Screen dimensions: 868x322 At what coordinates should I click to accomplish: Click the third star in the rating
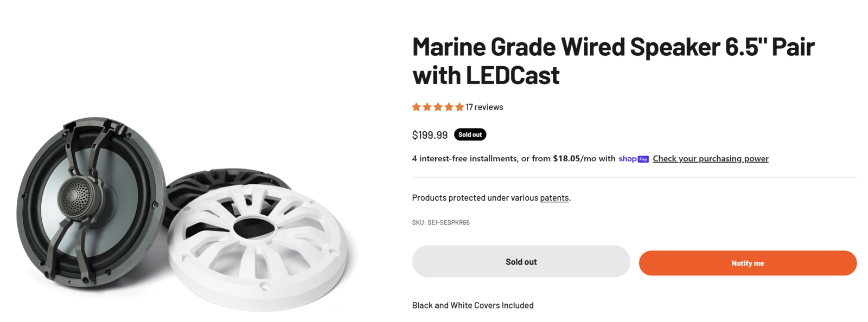437,107
